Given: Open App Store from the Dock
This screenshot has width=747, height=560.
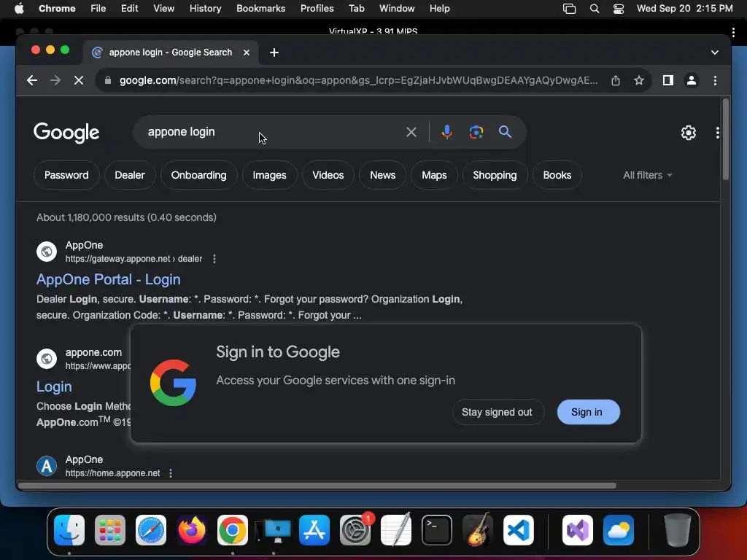Looking at the screenshot, I should [x=314, y=530].
